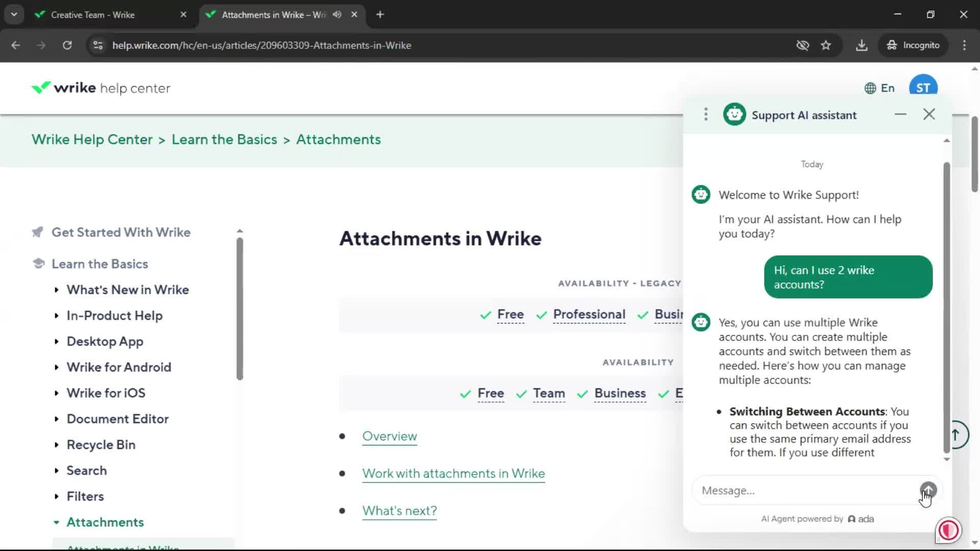Send the chat message arrow button
Screen dimensions: 980x551
[928, 490]
